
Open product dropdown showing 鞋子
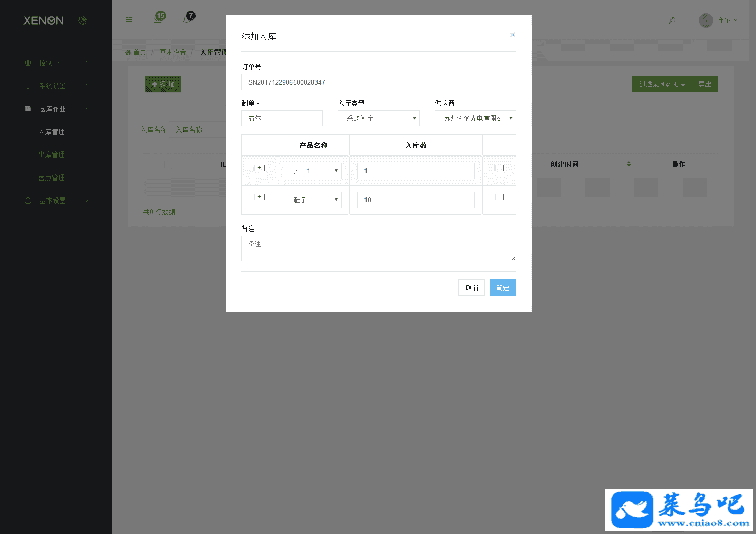[x=313, y=200]
